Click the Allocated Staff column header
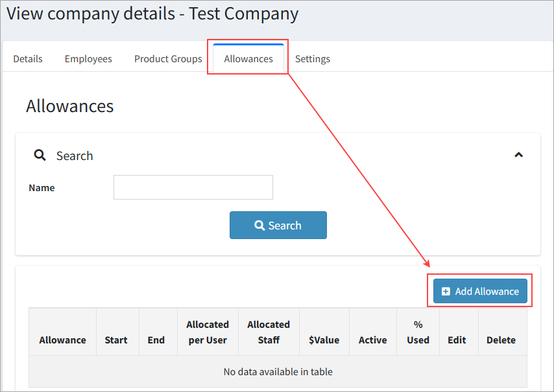This screenshot has height=392, width=554. [269, 332]
